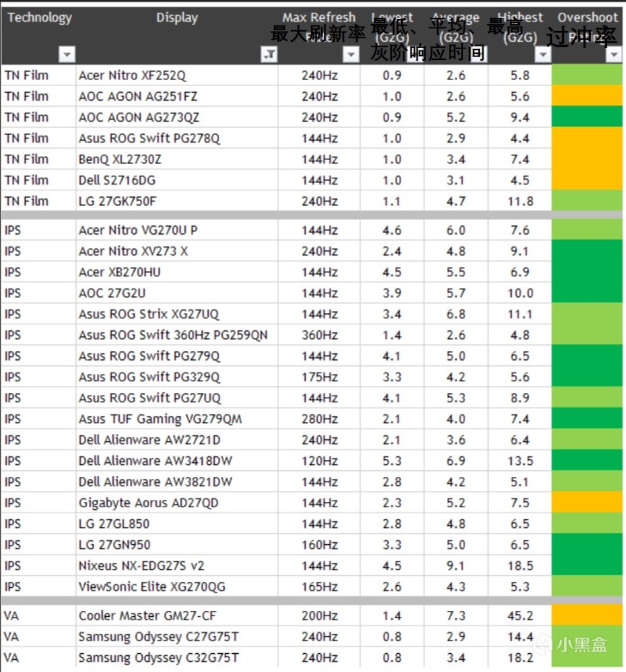Screen dimensions: 626x672
Task: Select the 165Hz refresh rate cell
Action: 320,587
